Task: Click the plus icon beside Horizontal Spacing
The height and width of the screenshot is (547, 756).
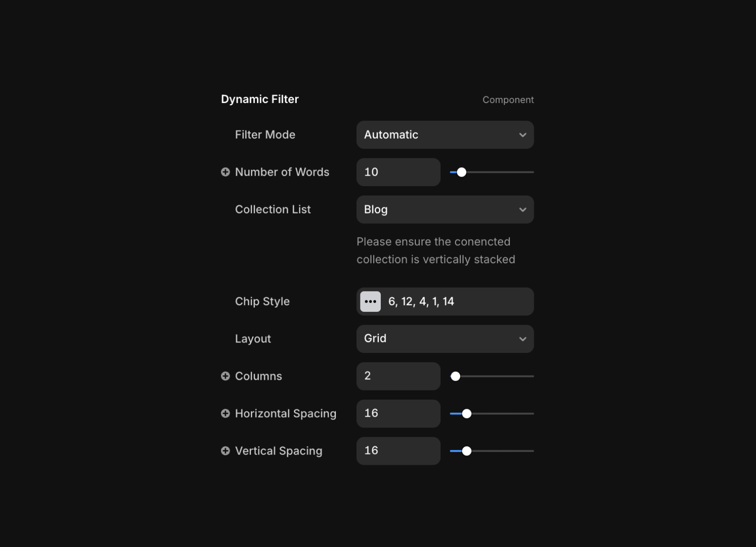Action: tap(225, 413)
